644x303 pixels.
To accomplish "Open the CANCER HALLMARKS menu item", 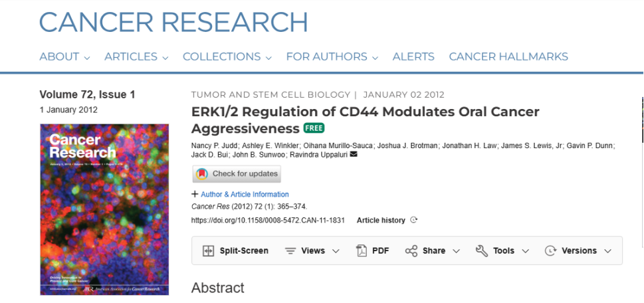I will [x=508, y=56].
